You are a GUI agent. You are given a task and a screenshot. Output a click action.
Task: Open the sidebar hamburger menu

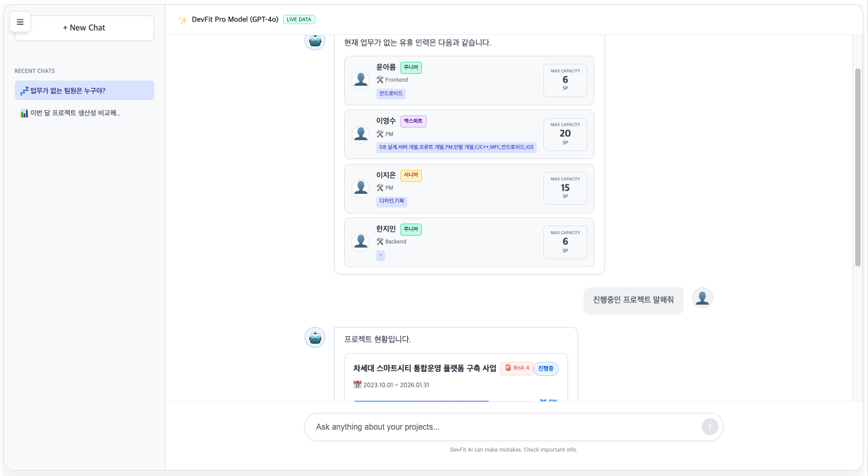pyautogui.click(x=20, y=21)
